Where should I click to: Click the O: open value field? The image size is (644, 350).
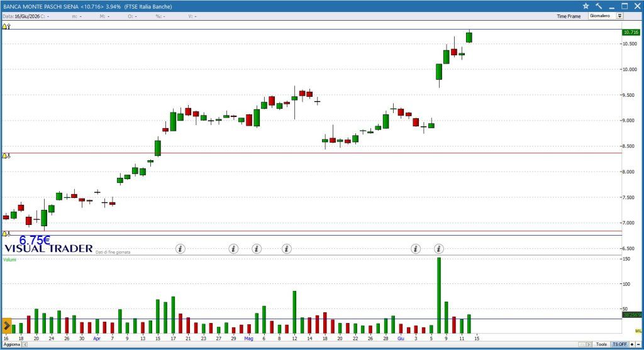(x=132, y=16)
